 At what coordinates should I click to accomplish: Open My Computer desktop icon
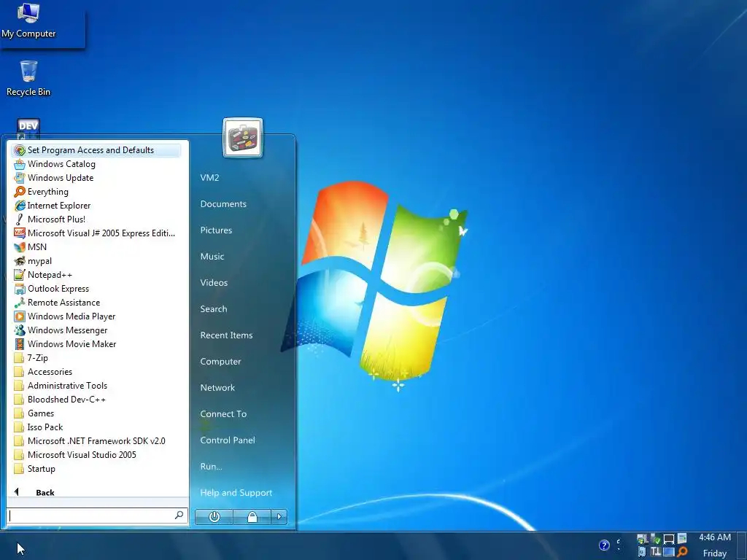click(28, 20)
